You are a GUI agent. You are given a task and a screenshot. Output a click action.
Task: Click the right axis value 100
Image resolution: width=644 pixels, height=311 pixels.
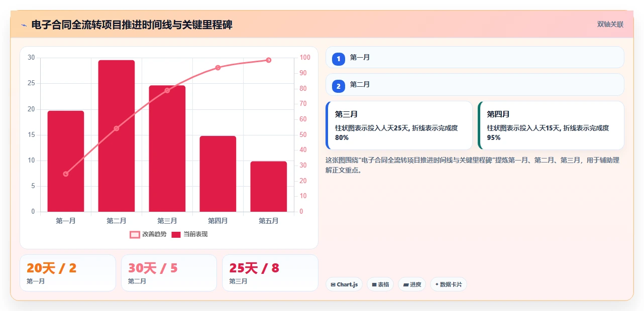click(304, 58)
